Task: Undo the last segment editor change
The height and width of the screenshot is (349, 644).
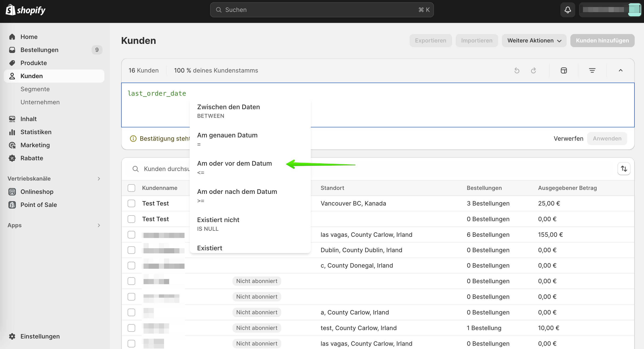Action: coord(517,71)
